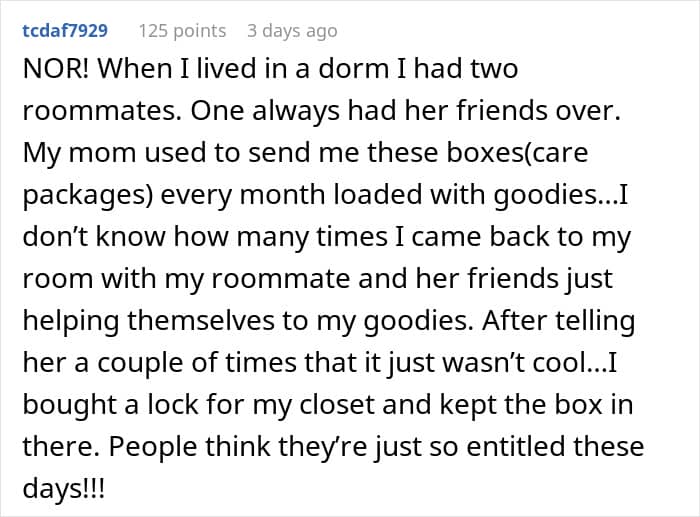Click the word "themselves" in the comment

(201, 321)
